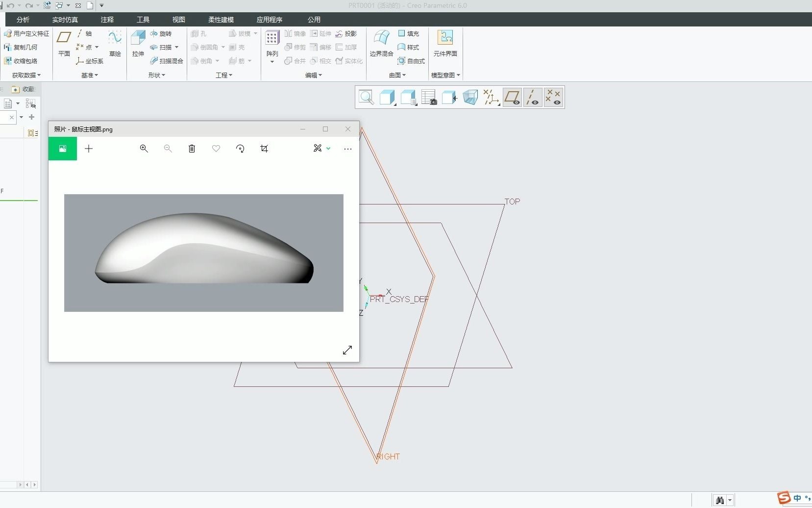Open the 边界混合 boundary blend tool
This screenshot has height=508, width=812.
pyautogui.click(x=381, y=42)
